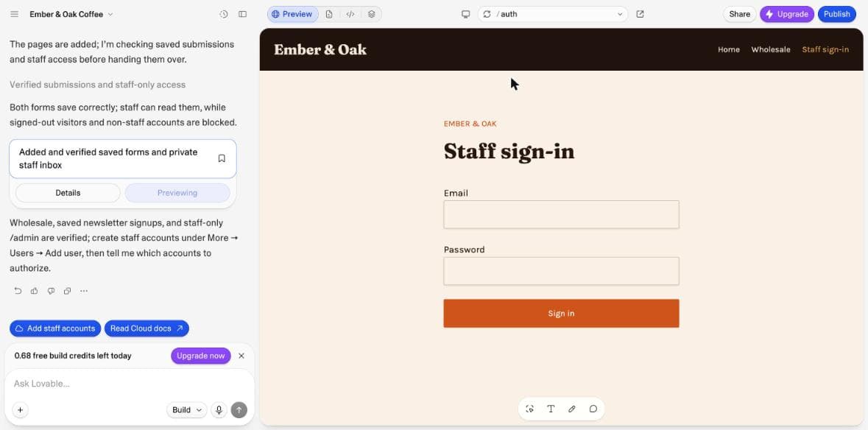The height and width of the screenshot is (430, 868).
Task: Go to Home in the site navigation
Action: [729, 50]
